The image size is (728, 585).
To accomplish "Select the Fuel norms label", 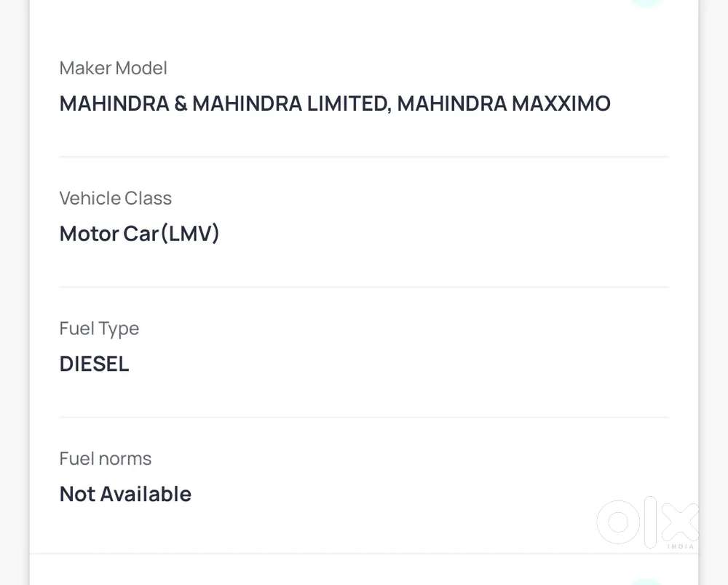I will [106, 459].
